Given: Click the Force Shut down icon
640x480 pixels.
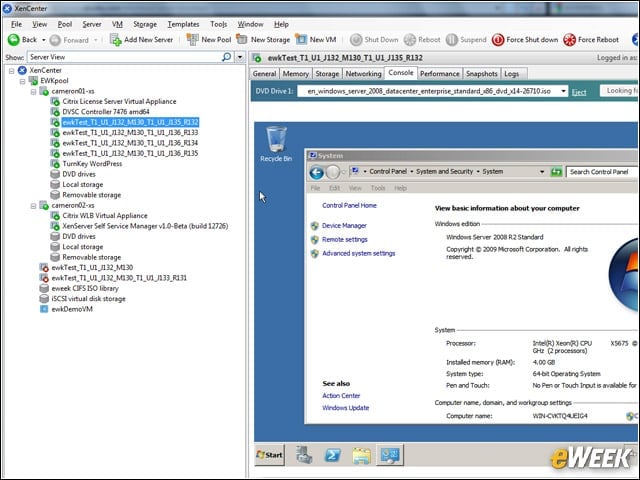Looking at the screenshot, I should click(x=498, y=40).
